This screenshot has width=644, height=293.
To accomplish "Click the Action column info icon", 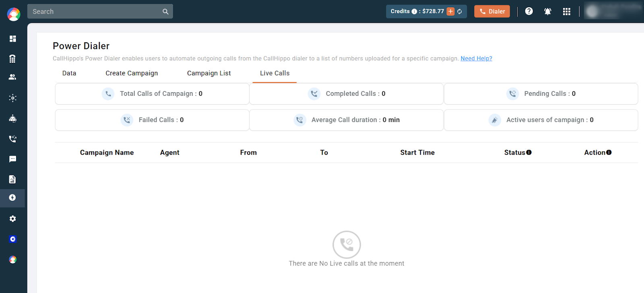I will pos(609,153).
